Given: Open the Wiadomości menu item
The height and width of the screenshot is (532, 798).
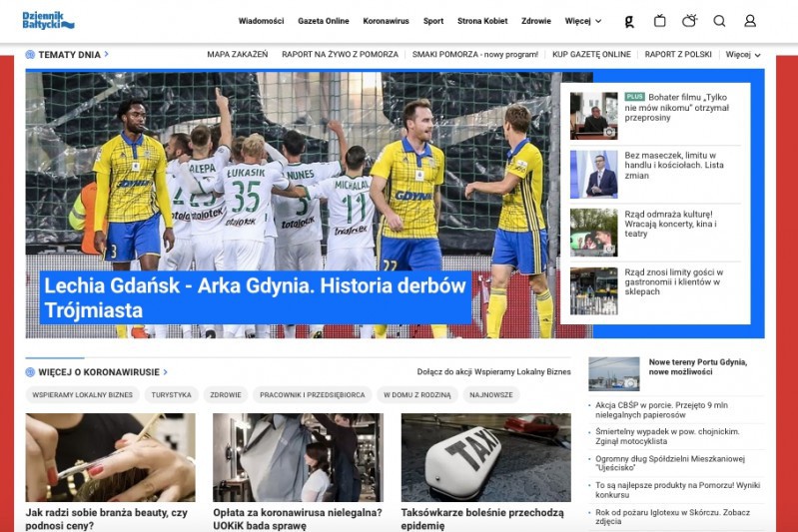Looking at the screenshot, I should tap(261, 21).
